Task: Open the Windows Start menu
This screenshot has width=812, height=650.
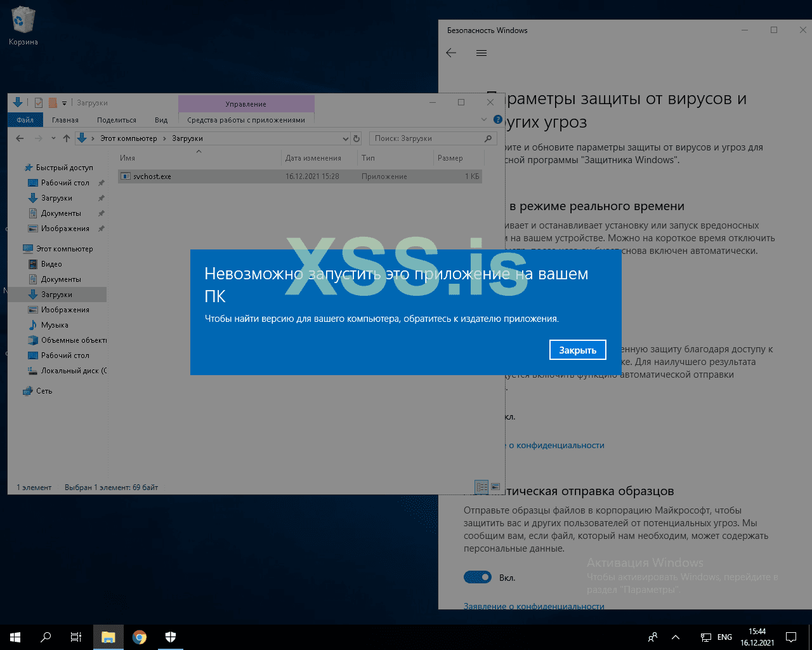Action: tap(15, 637)
